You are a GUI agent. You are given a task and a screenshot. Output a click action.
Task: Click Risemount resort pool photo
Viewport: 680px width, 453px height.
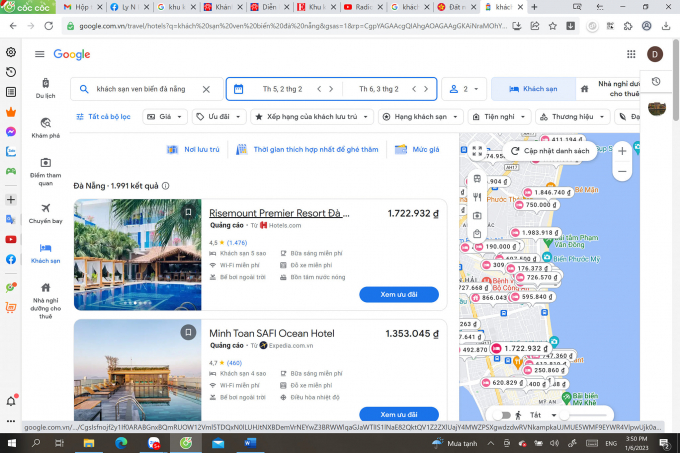(x=137, y=254)
